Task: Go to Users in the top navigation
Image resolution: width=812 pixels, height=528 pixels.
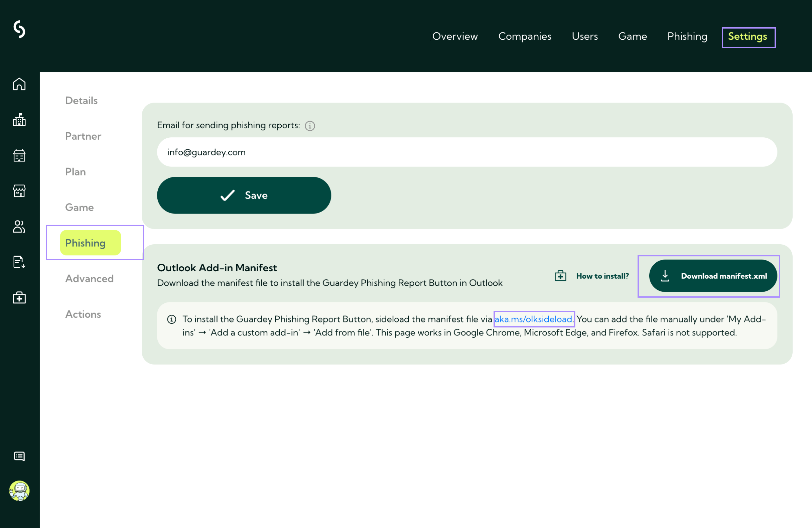Action: click(585, 36)
